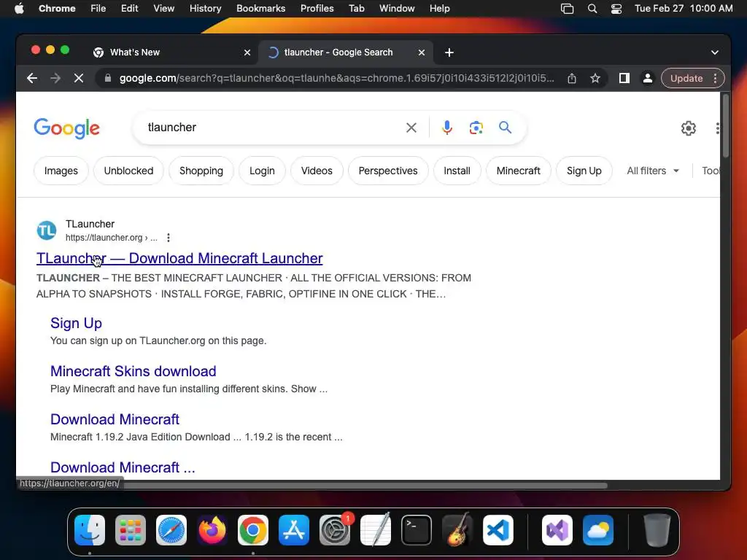747x560 pixels.
Task: Select the Unblocked filter chip
Action: (128, 171)
